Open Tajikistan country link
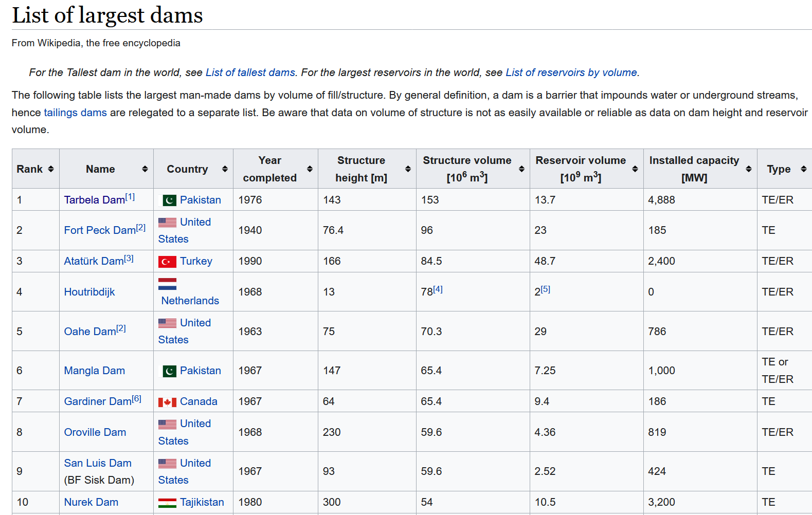The height and width of the screenshot is (515, 812). tap(202, 502)
